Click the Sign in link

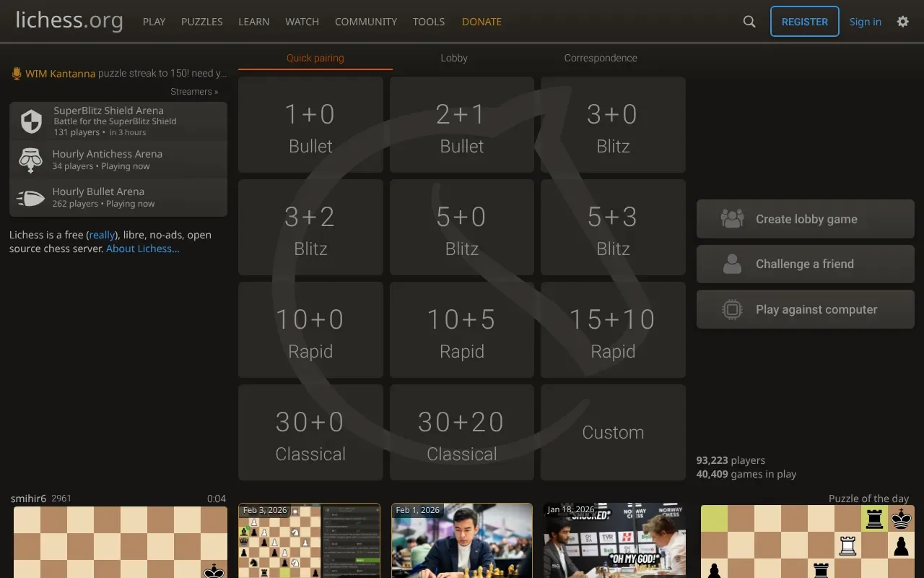865,22
